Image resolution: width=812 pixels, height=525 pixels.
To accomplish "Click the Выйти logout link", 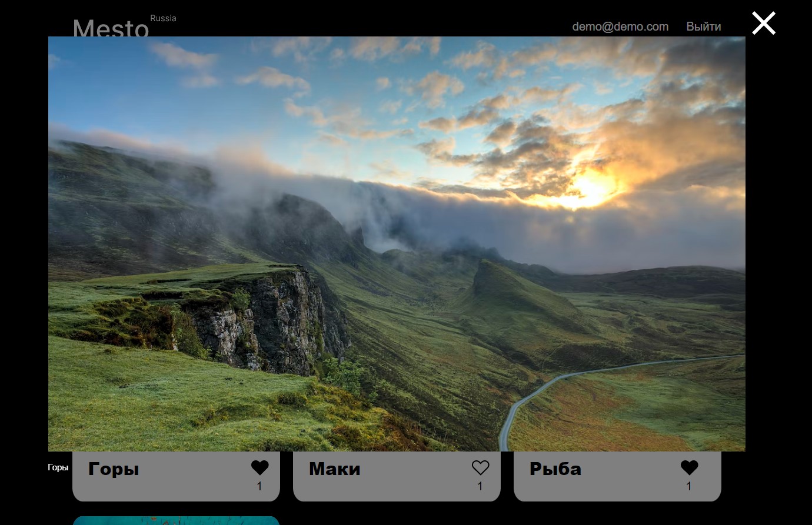I will [704, 26].
